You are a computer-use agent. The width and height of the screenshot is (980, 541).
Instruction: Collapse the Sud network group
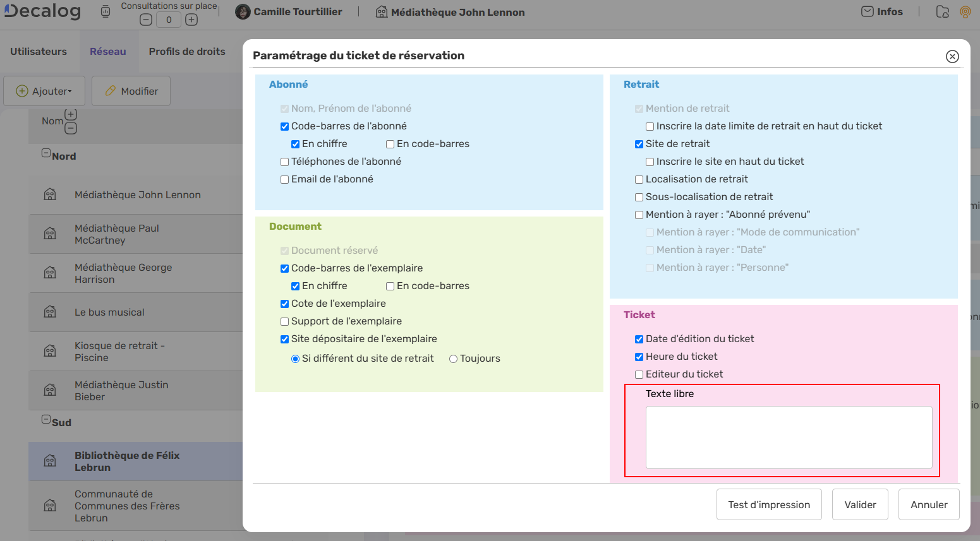tap(46, 419)
